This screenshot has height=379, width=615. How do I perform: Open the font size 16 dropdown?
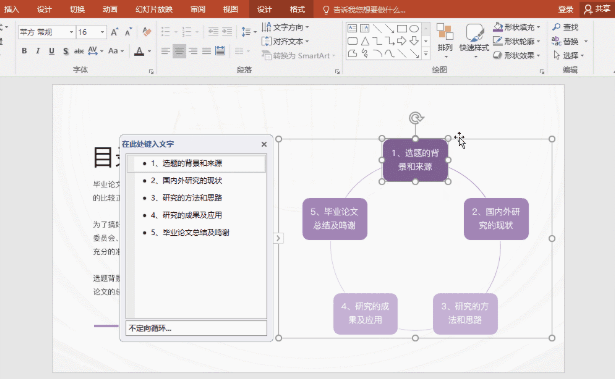(102, 32)
